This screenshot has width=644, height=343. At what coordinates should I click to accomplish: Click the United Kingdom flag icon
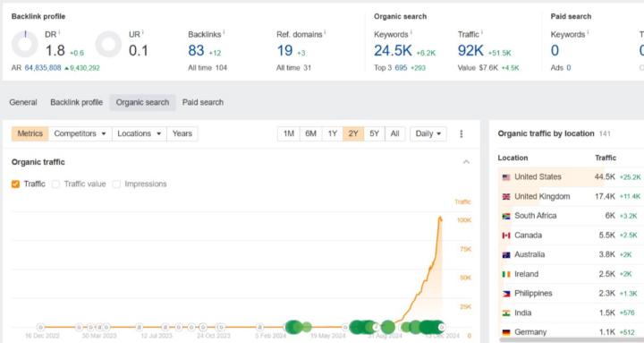pos(506,197)
